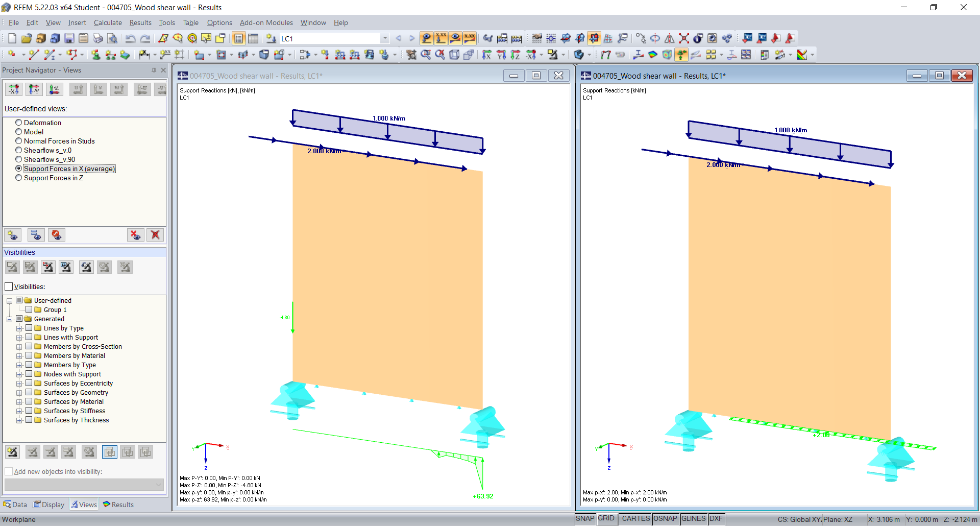Expand the Nodes with Support node
980x526 pixels.
click(x=19, y=374)
